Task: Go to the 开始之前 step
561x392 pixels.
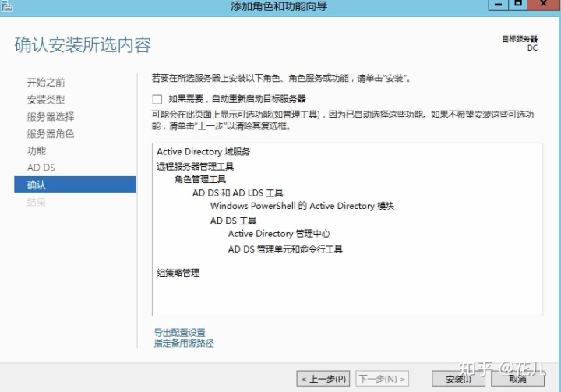Action: 46,83
